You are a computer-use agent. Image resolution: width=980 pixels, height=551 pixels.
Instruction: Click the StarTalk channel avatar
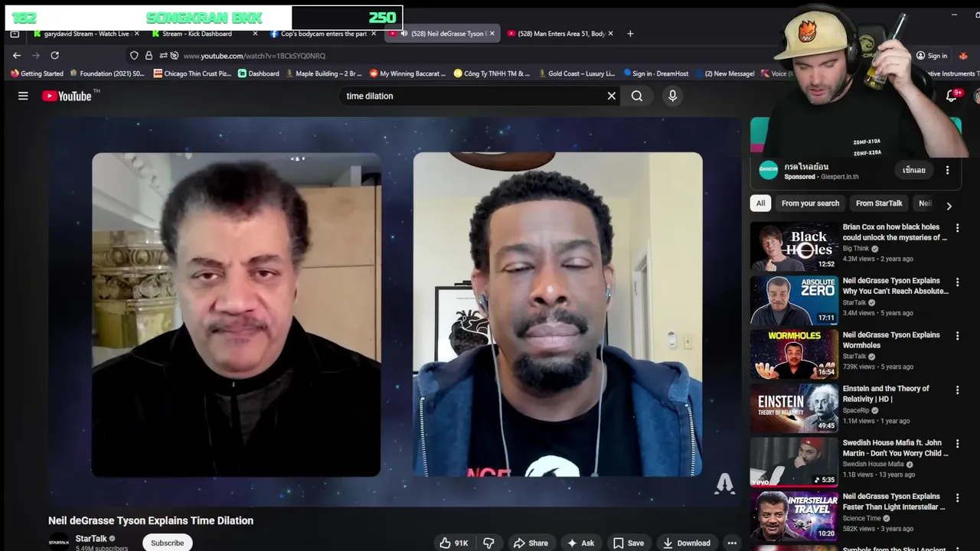click(x=58, y=542)
